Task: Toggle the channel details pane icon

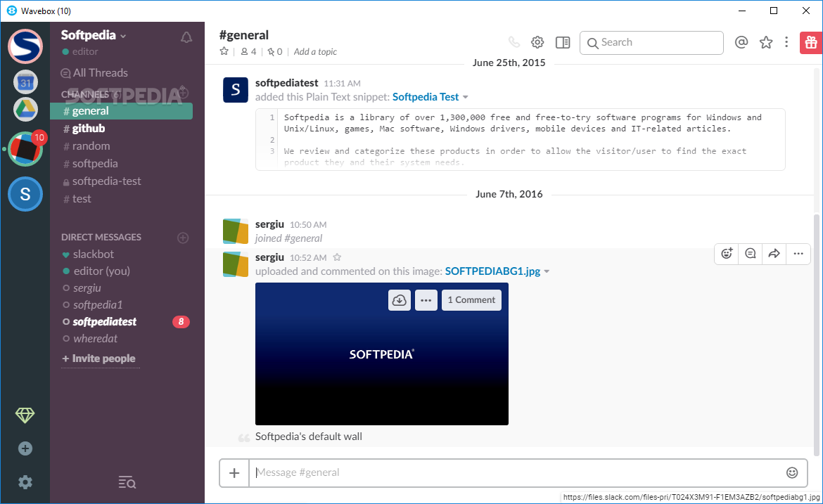Action: [563, 42]
